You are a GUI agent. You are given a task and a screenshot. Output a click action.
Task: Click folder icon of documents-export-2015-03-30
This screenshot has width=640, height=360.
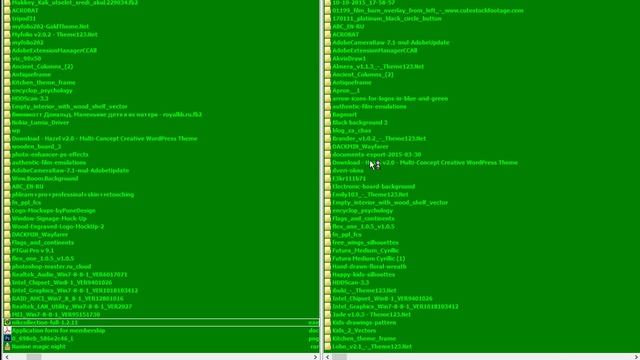tap(328, 155)
